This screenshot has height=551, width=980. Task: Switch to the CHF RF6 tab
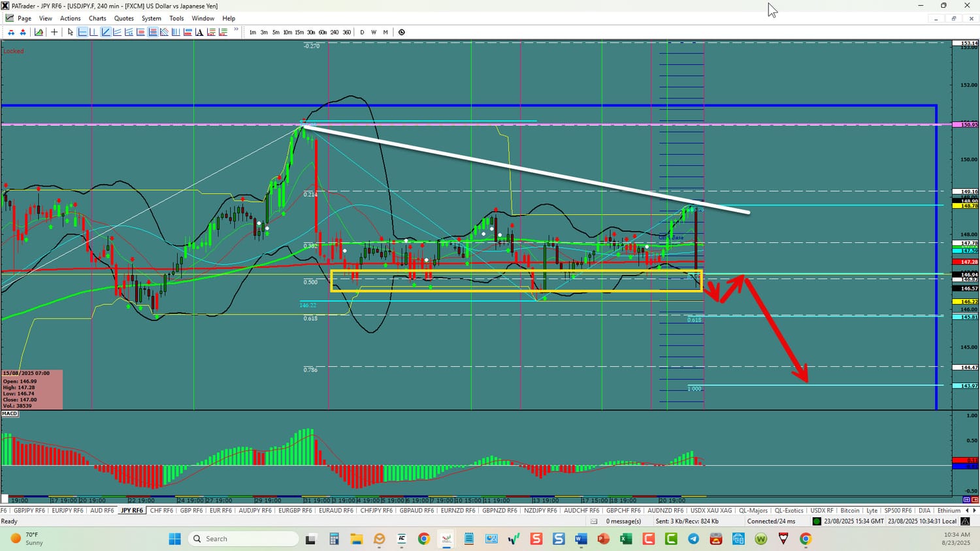(161, 511)
